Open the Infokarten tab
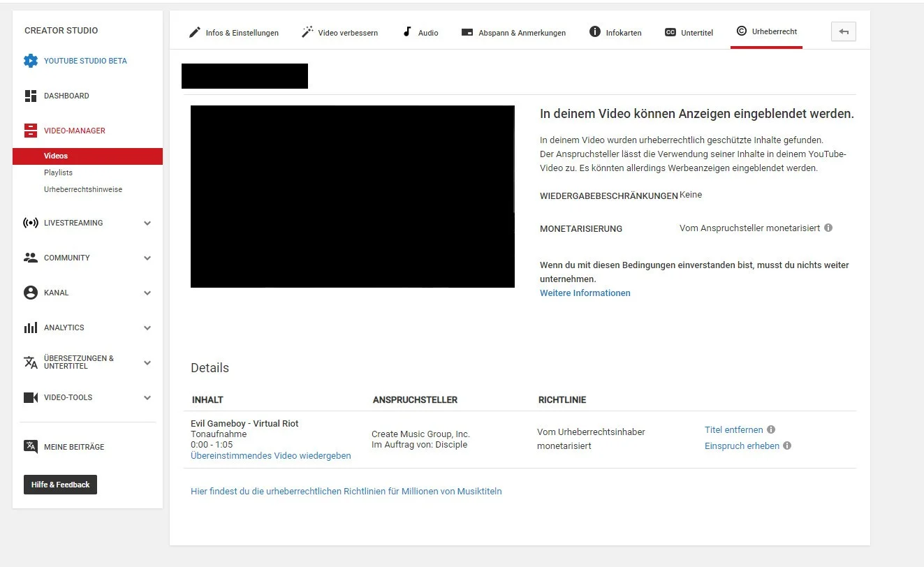The width and height of the screenshot is (924, 567). pos(615,32)
